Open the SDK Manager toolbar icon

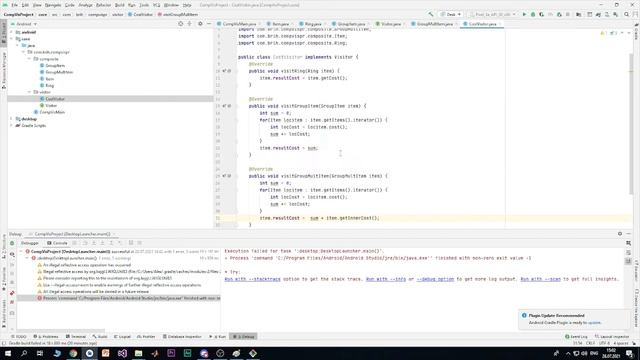pyautogui.click(x=616, y=14)
